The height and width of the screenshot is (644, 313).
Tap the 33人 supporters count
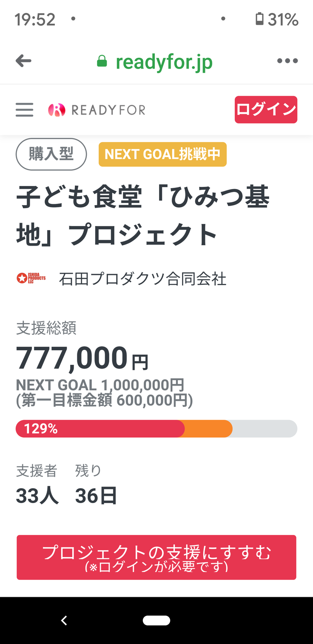(x=37, y=496)
